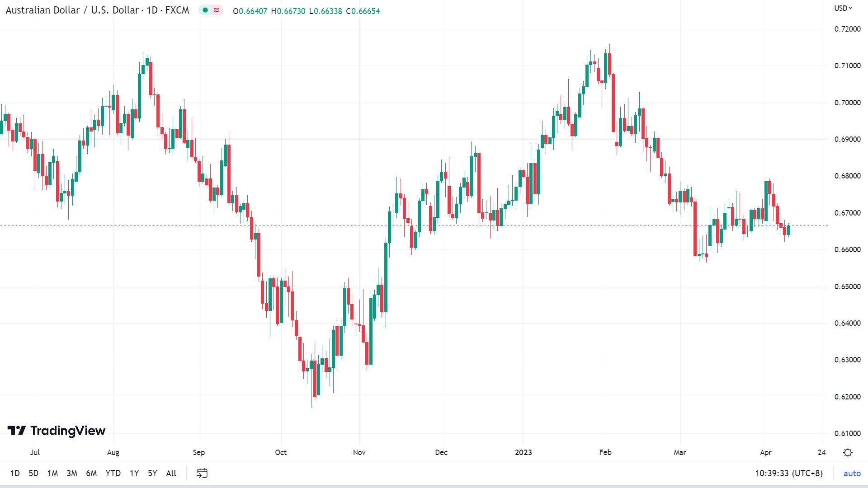Show All available data range
The height and width of the screenshot is (488, 868).
pyautogui.click(x=171, y=473)
